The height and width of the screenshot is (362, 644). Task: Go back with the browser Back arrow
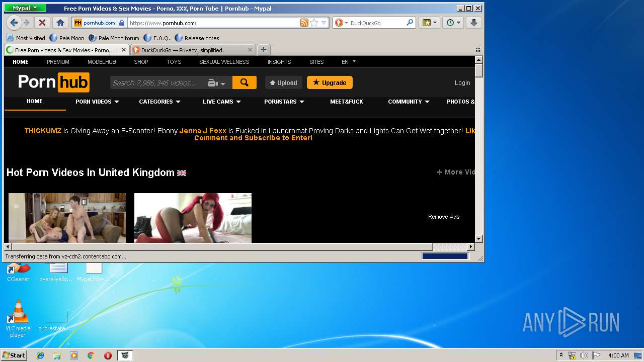coord(14,23)
